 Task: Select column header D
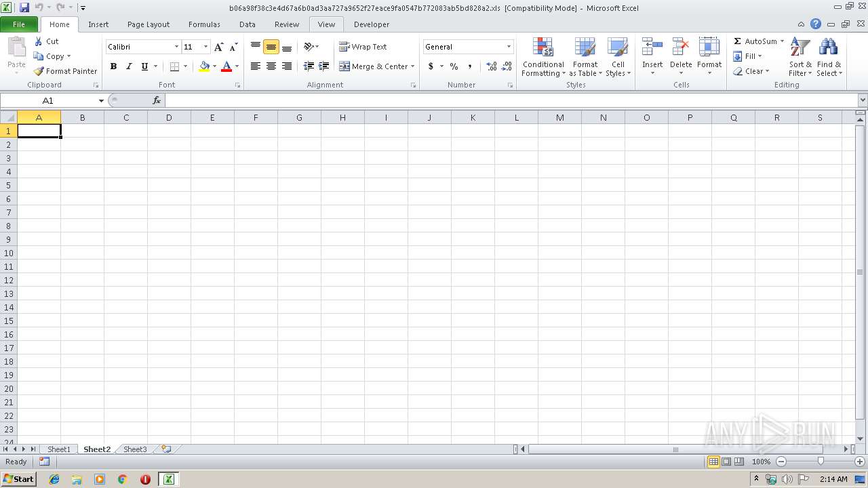(169, 117)
